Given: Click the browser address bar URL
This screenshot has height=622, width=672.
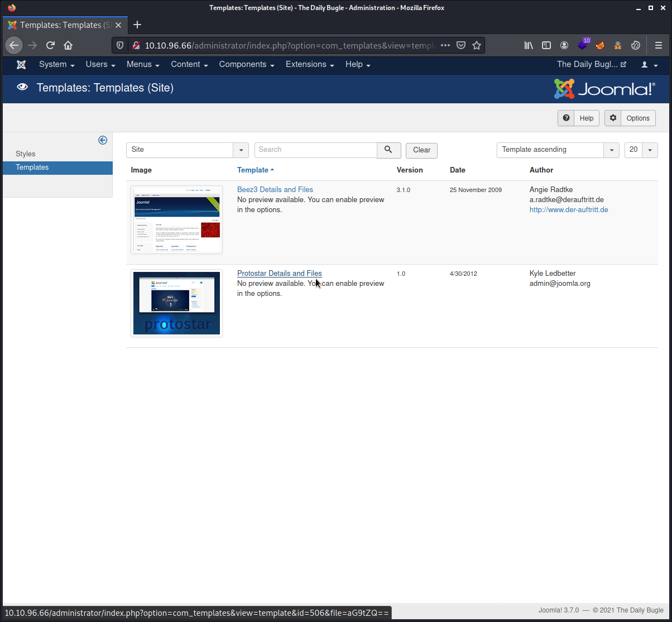Looking at the screenshot, I should coord(290,45).
